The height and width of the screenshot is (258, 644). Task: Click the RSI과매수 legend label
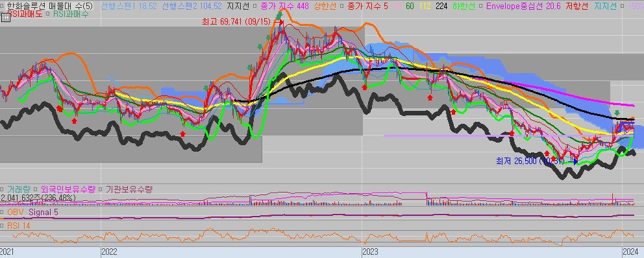pyautogui.click(x=71, y=14)
